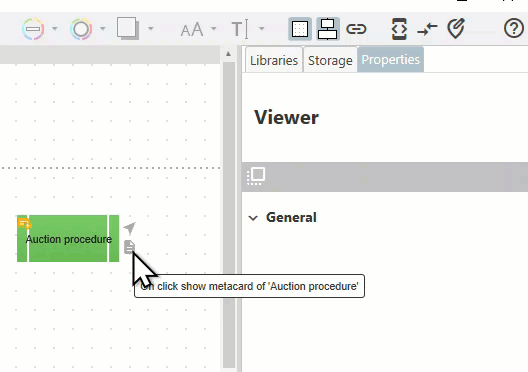Toggle the stacked-boxes alignment button
528x372 pixels.
click(x=328, y=29)
